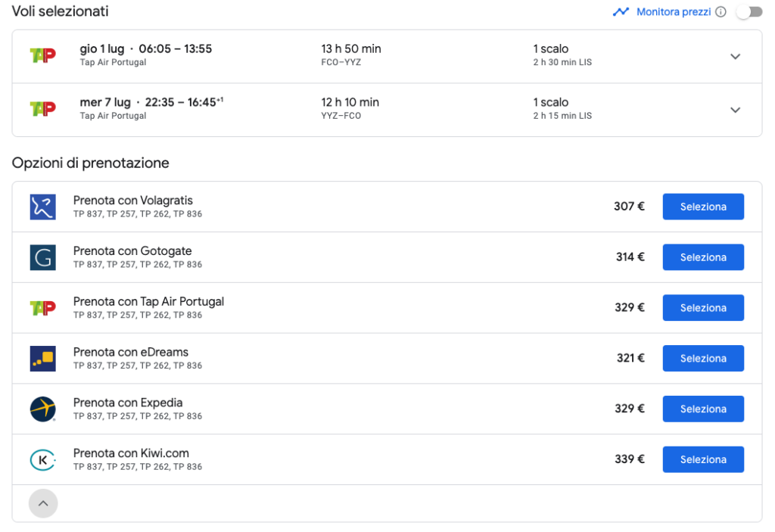775x532 pixels.
Task: Click the '13 h 50 min' duration
Action: [351, 48]
